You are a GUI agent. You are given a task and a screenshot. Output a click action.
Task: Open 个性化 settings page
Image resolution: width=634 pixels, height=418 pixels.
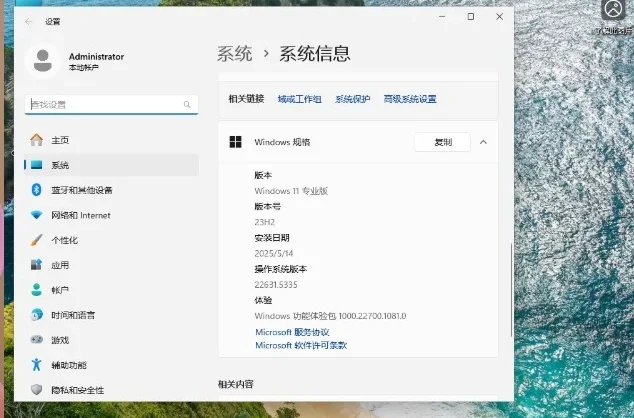click(x=111, y=240)
